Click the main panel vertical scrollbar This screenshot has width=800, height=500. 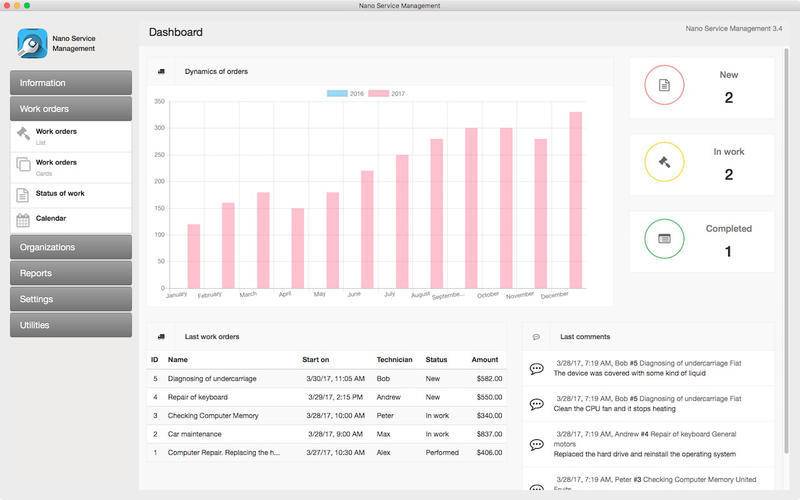coord(786,250)
